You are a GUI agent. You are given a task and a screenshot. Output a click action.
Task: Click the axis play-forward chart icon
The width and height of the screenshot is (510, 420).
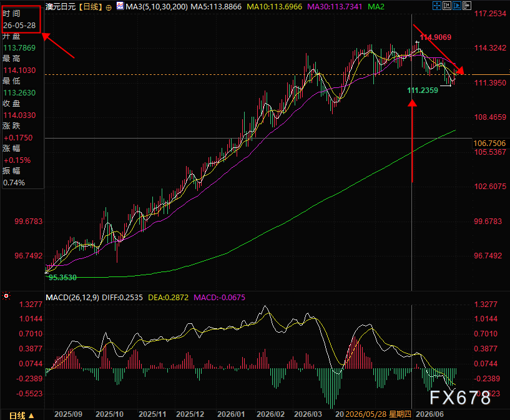[x=457, y=6]
